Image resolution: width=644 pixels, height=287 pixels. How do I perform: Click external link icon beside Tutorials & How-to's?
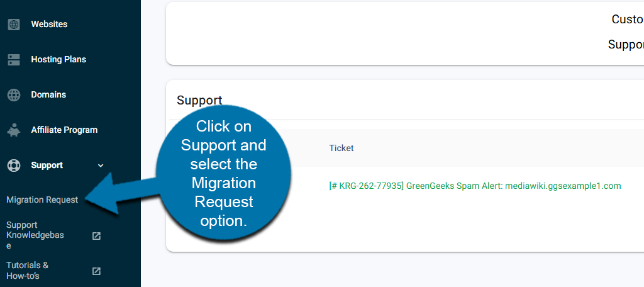click(x=96, y=271)
